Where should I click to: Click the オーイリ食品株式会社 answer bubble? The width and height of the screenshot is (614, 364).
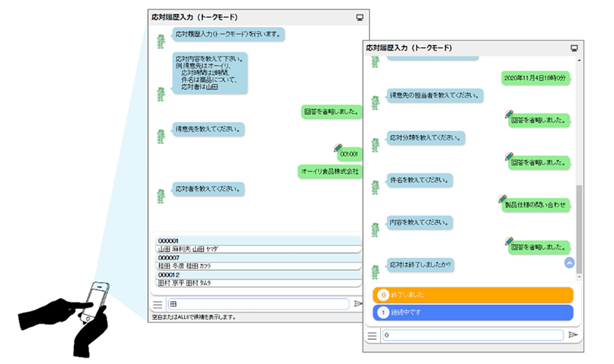coord(330,172)
